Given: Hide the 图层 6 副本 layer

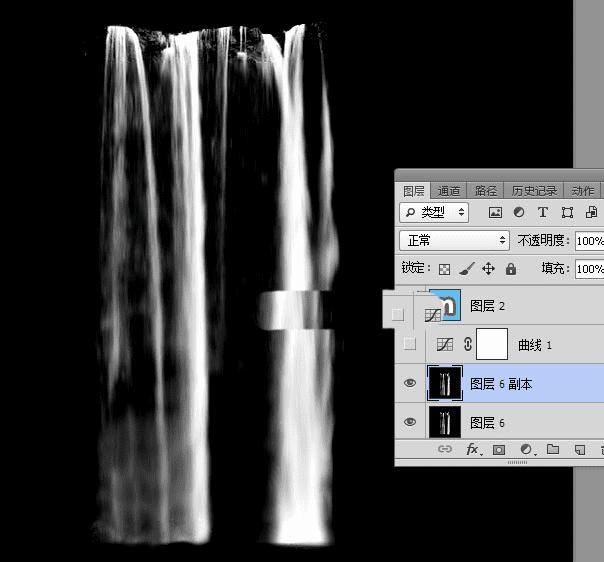Looking at the screenshot, I should click(x=410, y=382).
